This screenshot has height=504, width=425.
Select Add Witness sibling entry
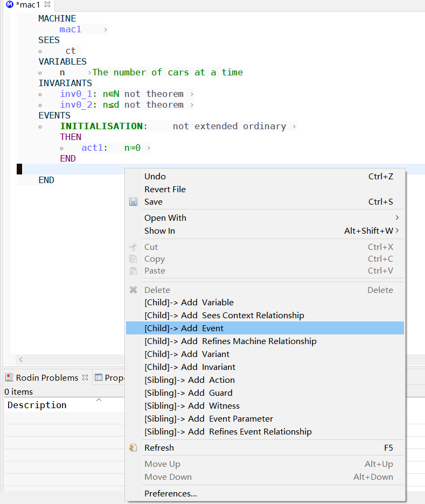pyautogui.click(x=265, y=405)
